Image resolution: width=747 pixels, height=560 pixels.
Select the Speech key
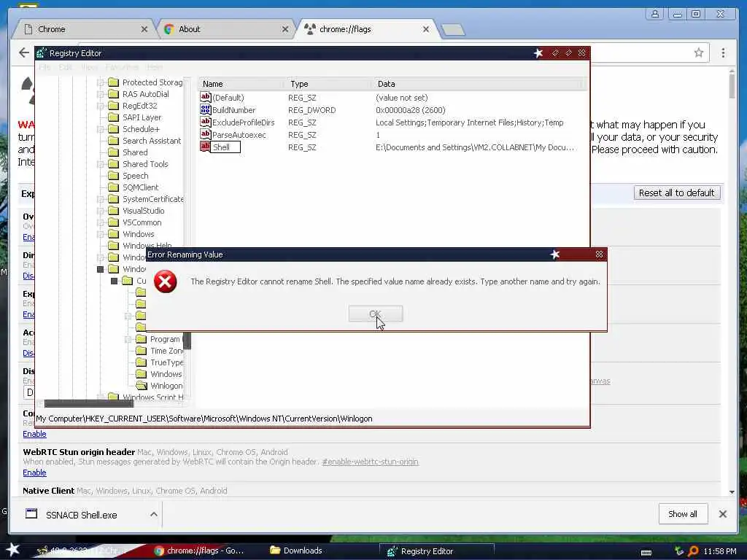click(135, 176)
